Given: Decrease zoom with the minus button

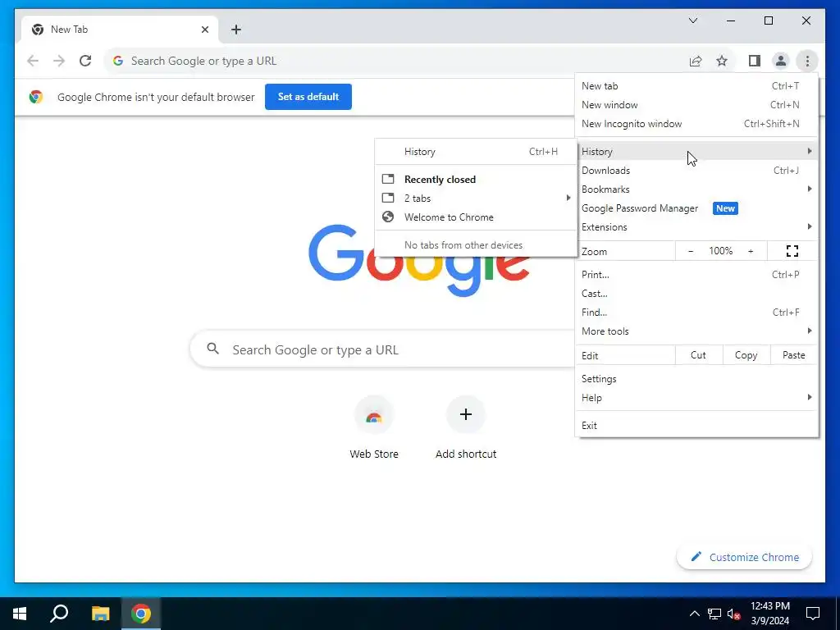Looking at the screenshot, I should (691, 251).
